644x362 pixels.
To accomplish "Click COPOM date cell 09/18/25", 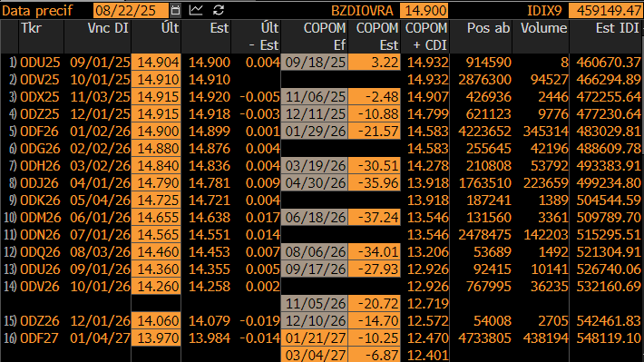I will coord(315,62).
